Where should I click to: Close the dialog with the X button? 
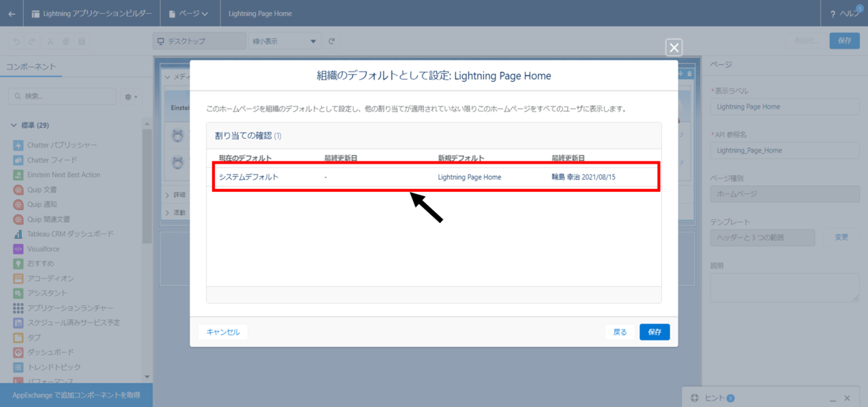674,48
